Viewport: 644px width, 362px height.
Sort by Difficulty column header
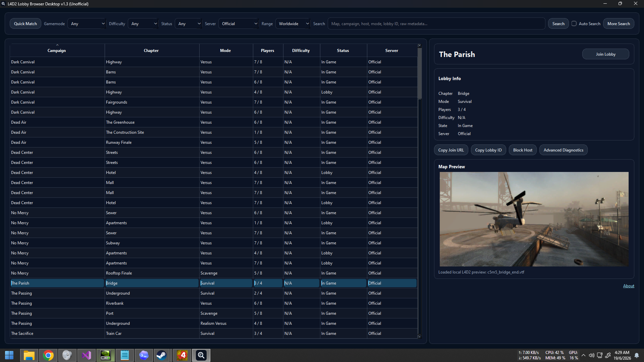(x=301, y=50)
